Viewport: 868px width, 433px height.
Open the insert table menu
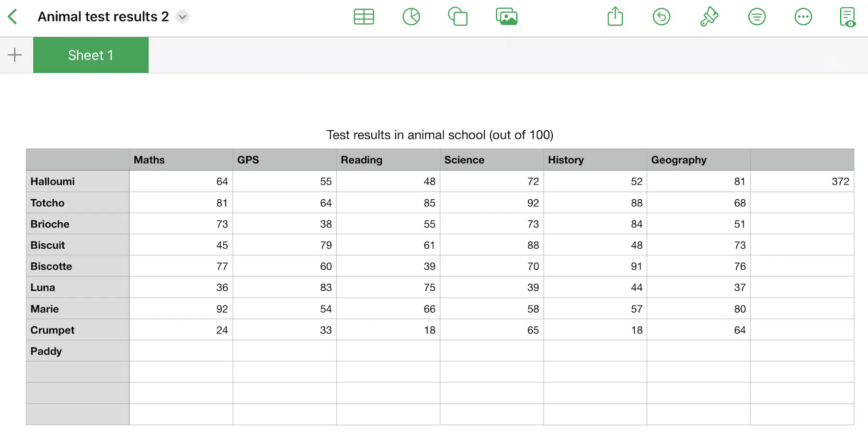(x=364, y=17)
